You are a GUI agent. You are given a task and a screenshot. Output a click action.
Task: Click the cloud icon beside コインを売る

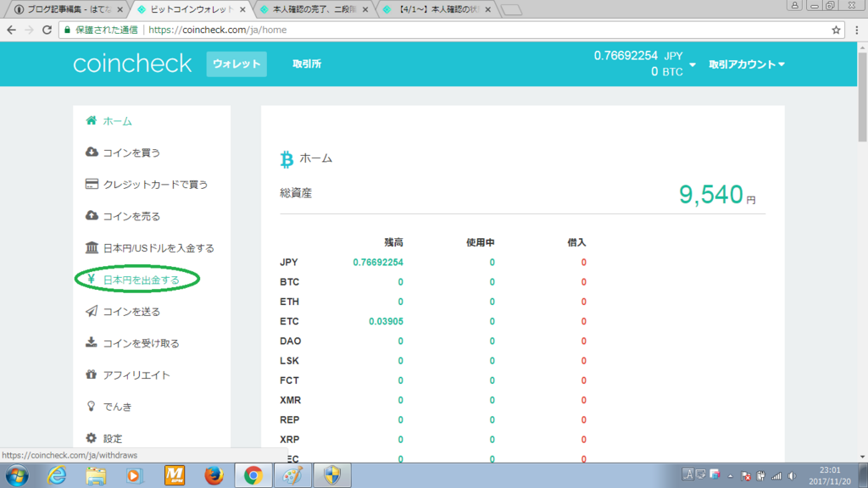[x=92, y=216]
